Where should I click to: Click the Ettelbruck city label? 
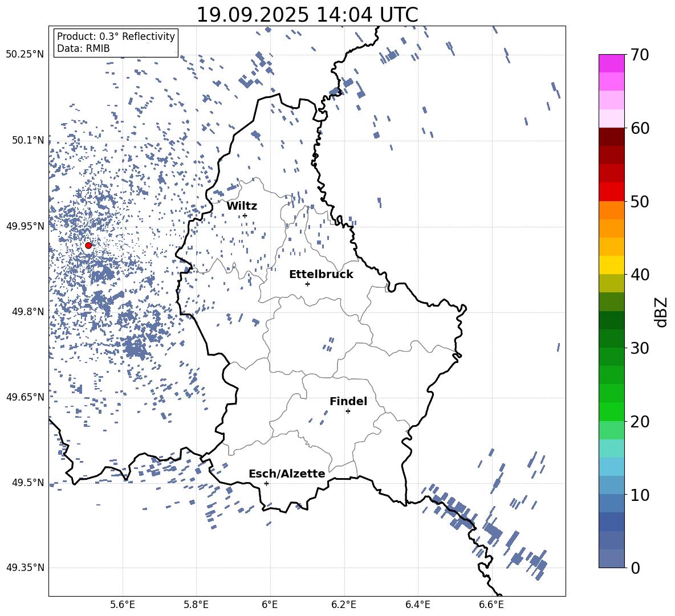coord(321,275)
